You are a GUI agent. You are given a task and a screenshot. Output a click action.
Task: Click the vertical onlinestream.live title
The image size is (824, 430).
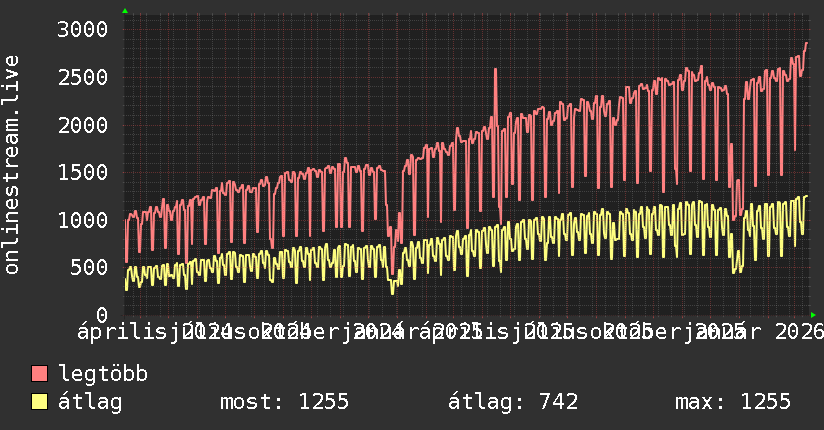(x=12, y=165)
